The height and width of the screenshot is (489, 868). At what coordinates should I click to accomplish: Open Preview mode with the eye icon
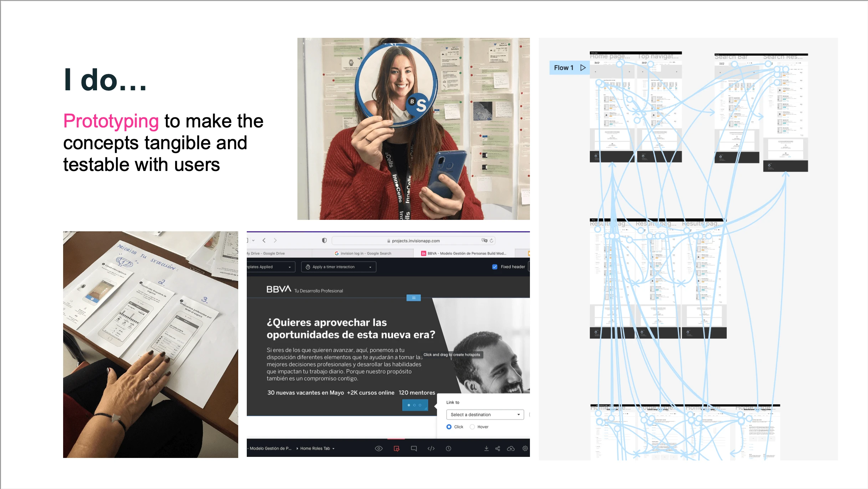[379, 448]
